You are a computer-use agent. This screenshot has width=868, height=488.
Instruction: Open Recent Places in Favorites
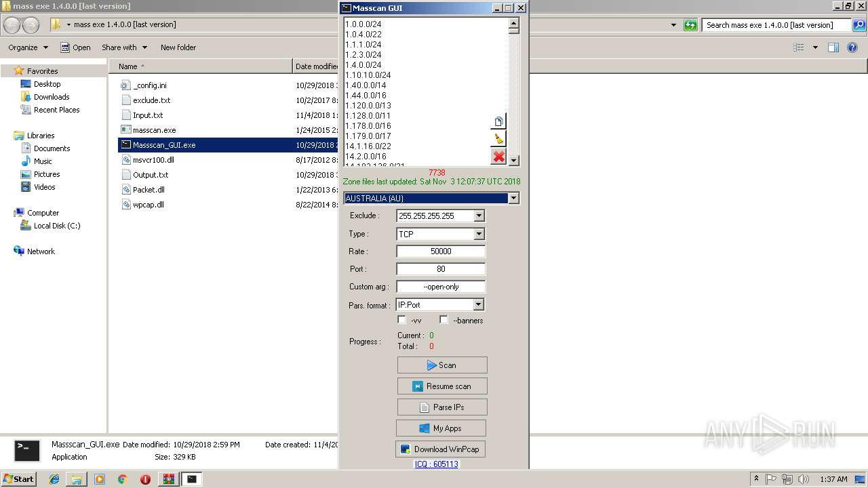click(50, 110)
